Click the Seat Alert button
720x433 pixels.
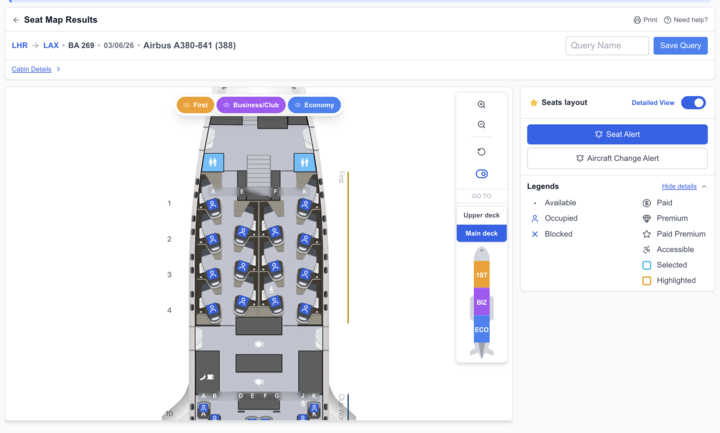coord(617,134)
